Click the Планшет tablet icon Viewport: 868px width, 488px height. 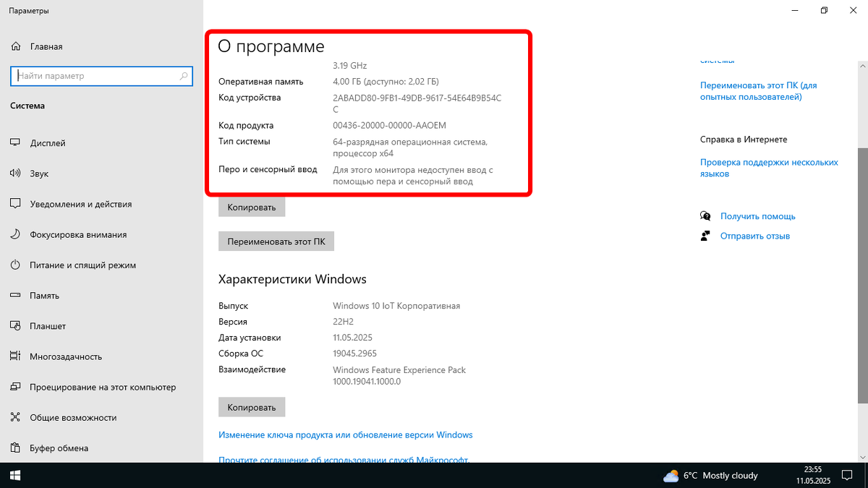click(x=15, y=326)
